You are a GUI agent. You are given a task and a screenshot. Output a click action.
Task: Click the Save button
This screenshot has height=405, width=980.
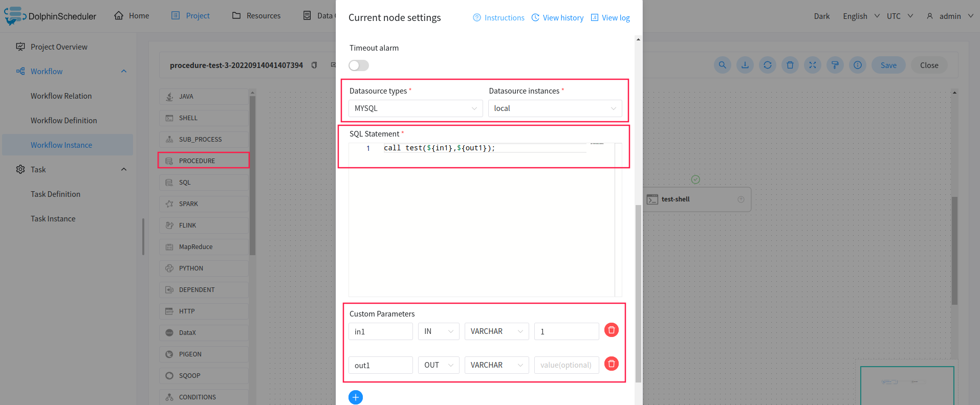click(888, 65)
